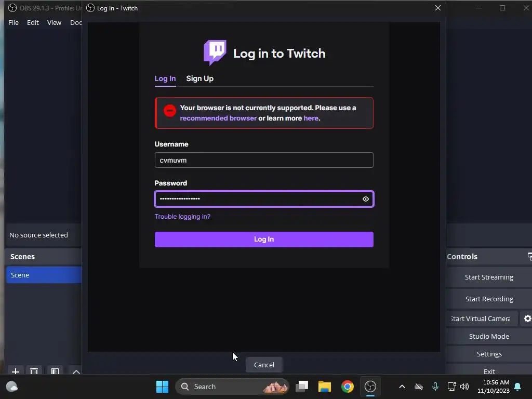
Task: Select the Scene item in Scenes list
Action: [44, 275]
